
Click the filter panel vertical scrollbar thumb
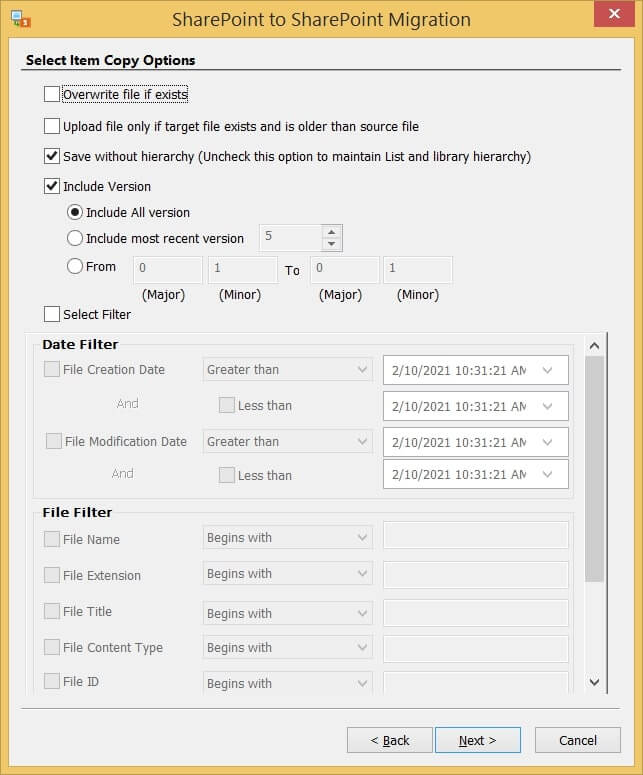point(594,469)
